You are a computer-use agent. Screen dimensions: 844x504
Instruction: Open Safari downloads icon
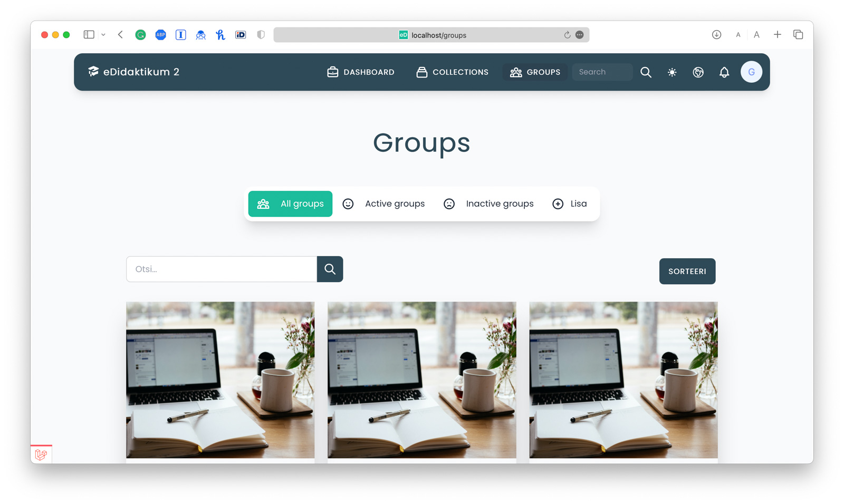point(716,35)
